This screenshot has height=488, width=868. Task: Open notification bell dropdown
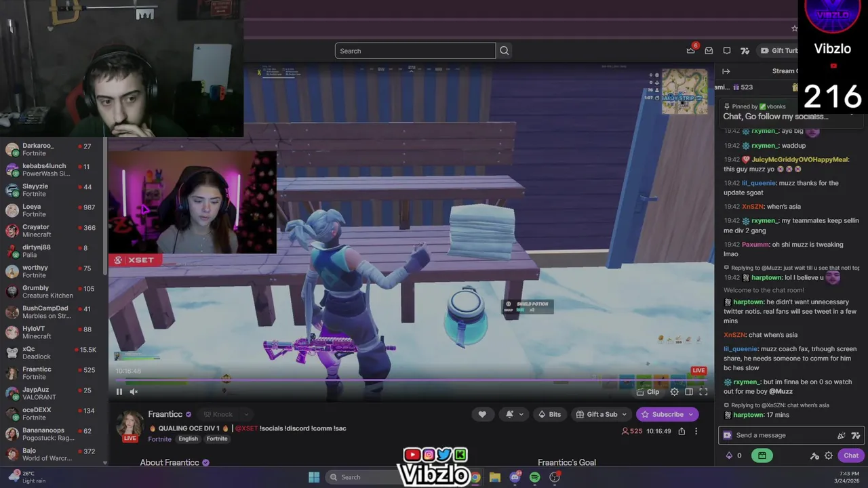click(513, 414)
